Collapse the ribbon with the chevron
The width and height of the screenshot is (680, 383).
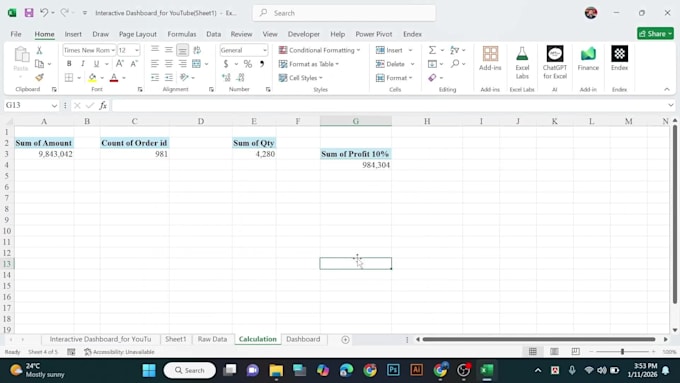click(667, 89)
